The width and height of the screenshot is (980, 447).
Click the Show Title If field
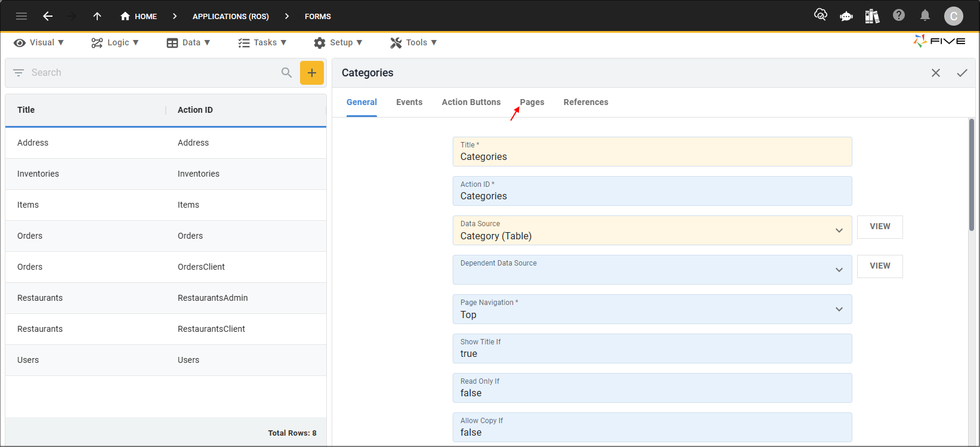click(652, 349)
